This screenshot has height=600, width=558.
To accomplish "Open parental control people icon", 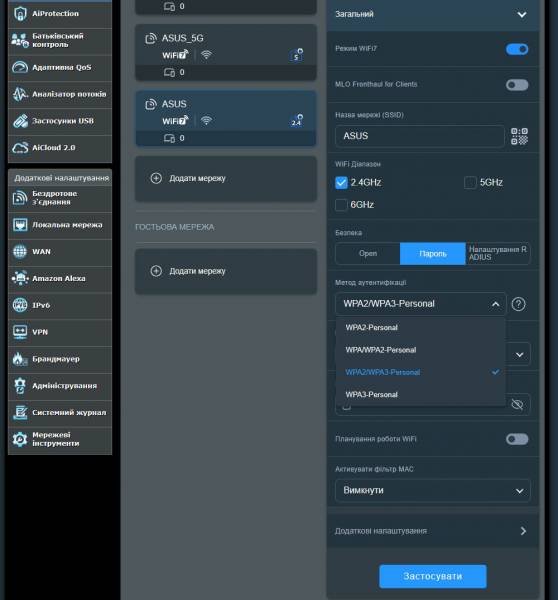I will [20, 40].
